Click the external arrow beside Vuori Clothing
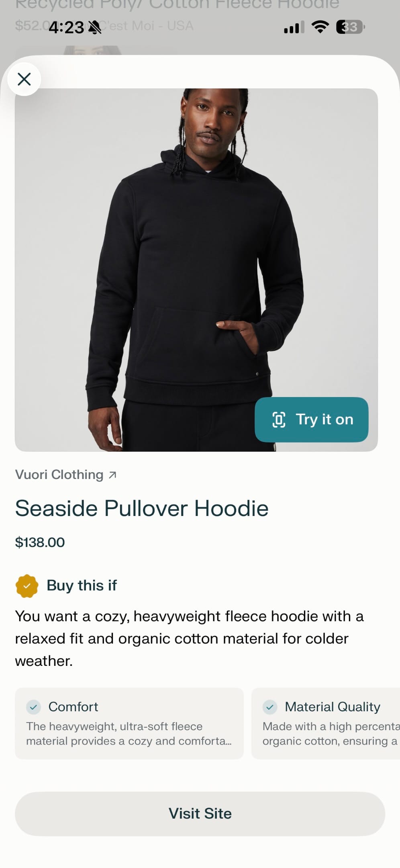400x868 pixels. click(112, 475)
